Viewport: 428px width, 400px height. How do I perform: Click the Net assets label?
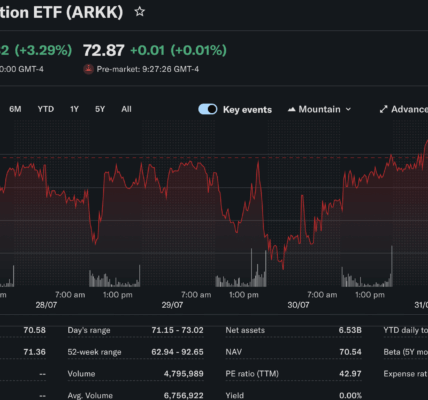[x=245, y=330]
